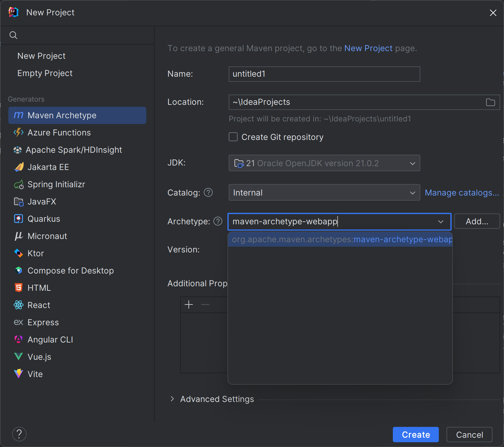Click the Angular CLI logo icon
The width and height of the screenshot is (504, 447).
[19, 339]
